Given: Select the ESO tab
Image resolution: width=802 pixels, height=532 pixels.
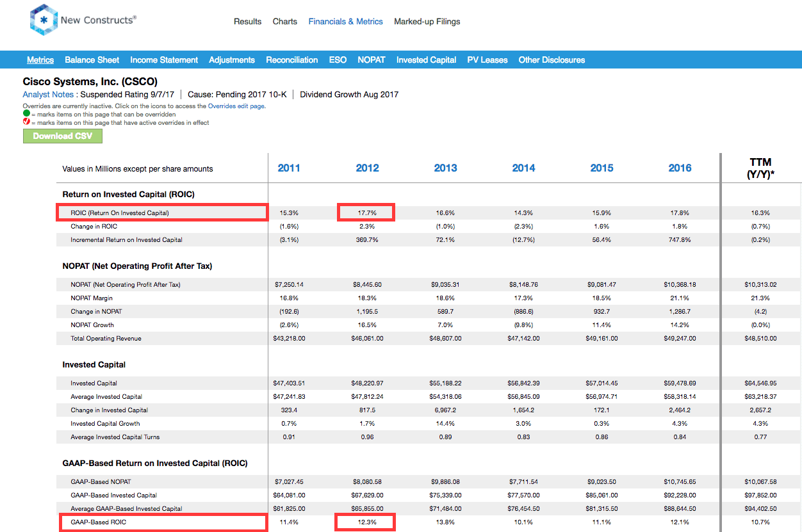Looking at the screenshot, I should 338,60.
